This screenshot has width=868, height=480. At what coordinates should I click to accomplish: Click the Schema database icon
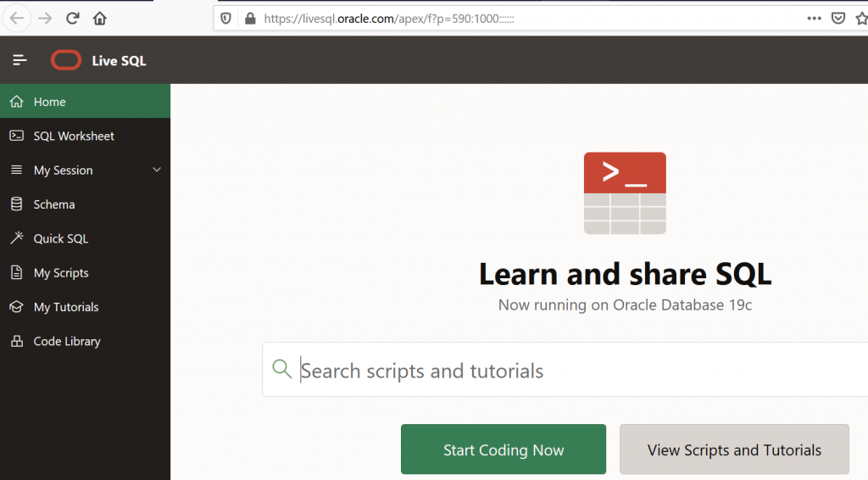click(x=17, y=204)
